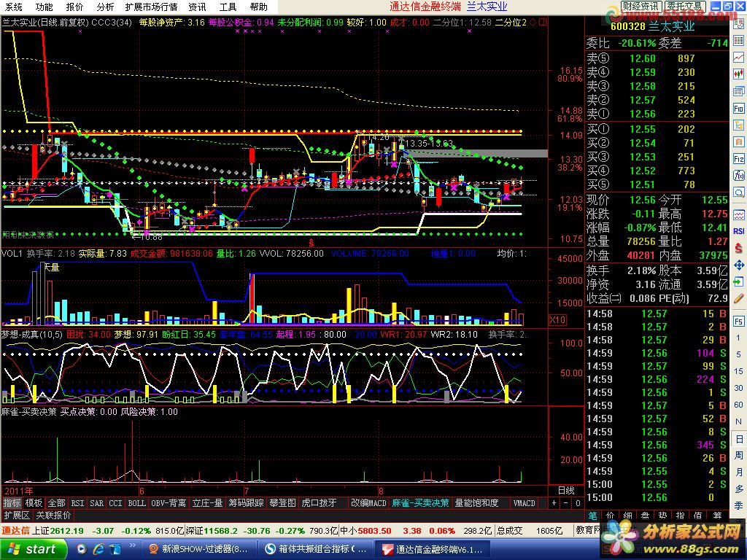Switch to the 笔 tick tab
This screenshot has width=747, height=560.
point(592,516)
